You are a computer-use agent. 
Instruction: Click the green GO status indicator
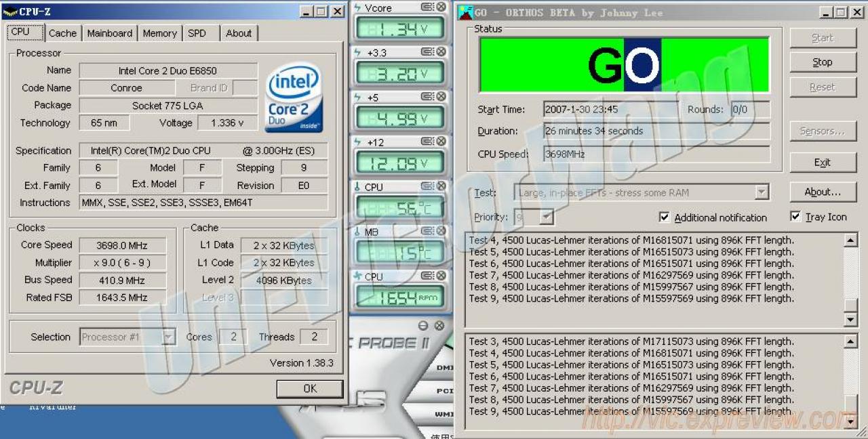click(624, 65)
